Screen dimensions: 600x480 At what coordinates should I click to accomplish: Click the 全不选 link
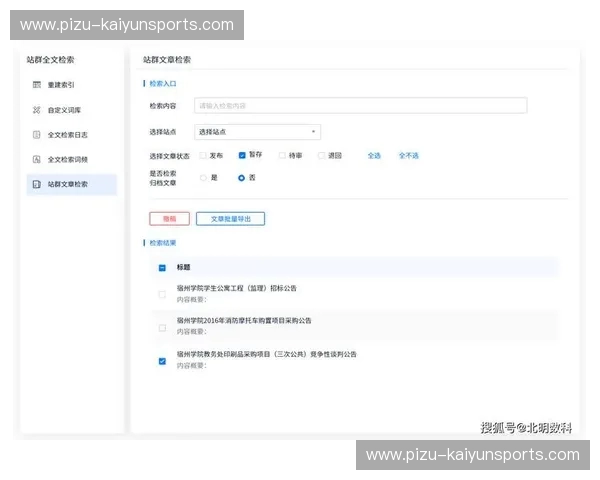(409, 155)
